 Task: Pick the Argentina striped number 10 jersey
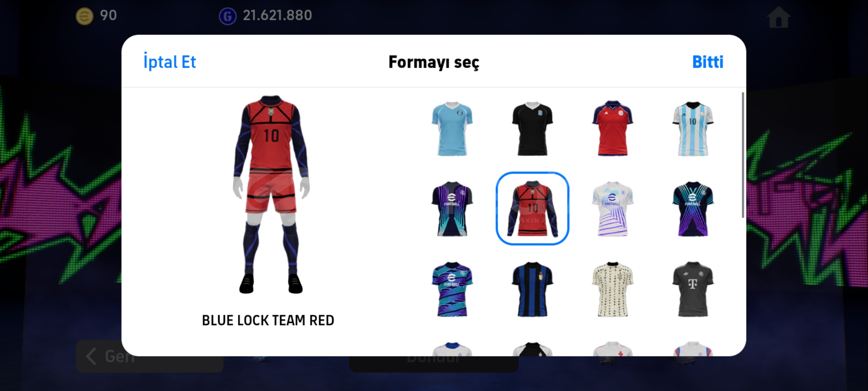coord(693,129)
